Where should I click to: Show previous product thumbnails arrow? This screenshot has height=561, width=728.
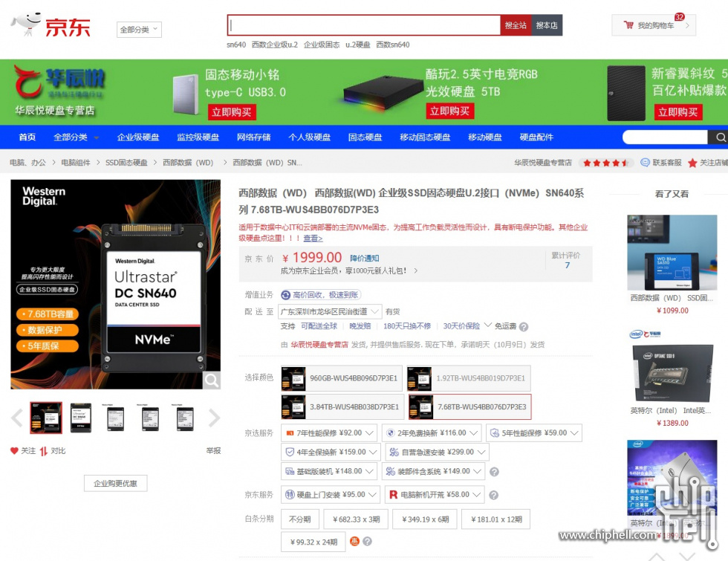pyautogui.click(x=17, y=418)
